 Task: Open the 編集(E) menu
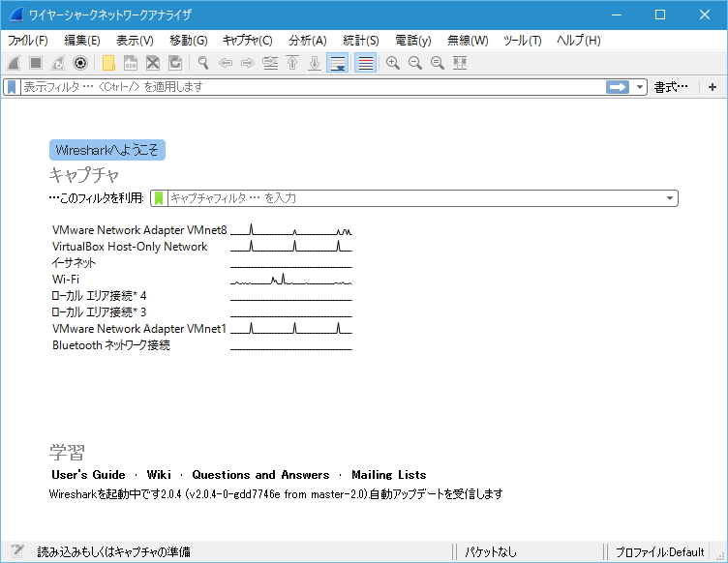[x=82, y=41]
